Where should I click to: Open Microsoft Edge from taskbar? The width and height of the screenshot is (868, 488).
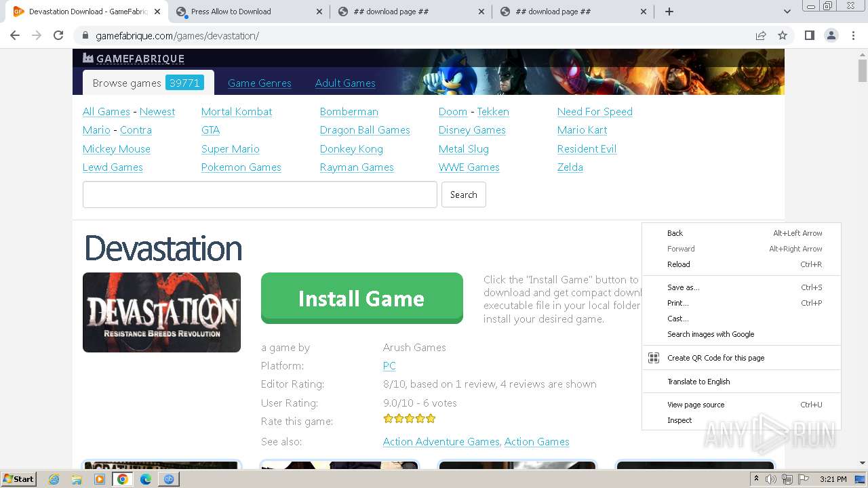146,479
